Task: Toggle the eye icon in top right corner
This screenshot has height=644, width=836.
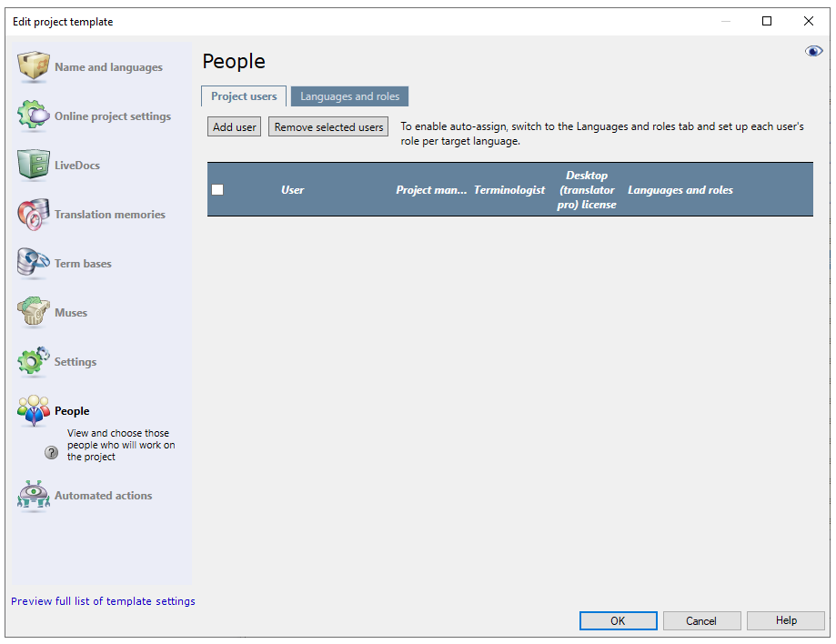Action: [813, 51]
